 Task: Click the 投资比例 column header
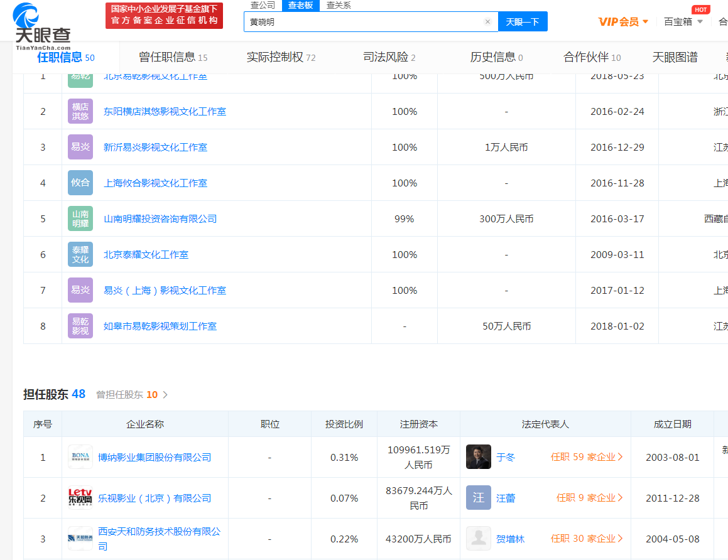click(x=344, y=424)
